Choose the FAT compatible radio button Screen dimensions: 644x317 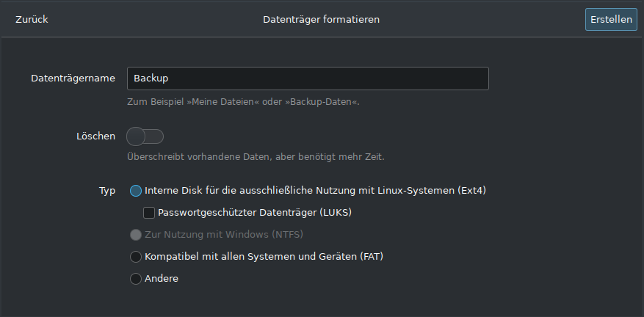tap(136, 257)
